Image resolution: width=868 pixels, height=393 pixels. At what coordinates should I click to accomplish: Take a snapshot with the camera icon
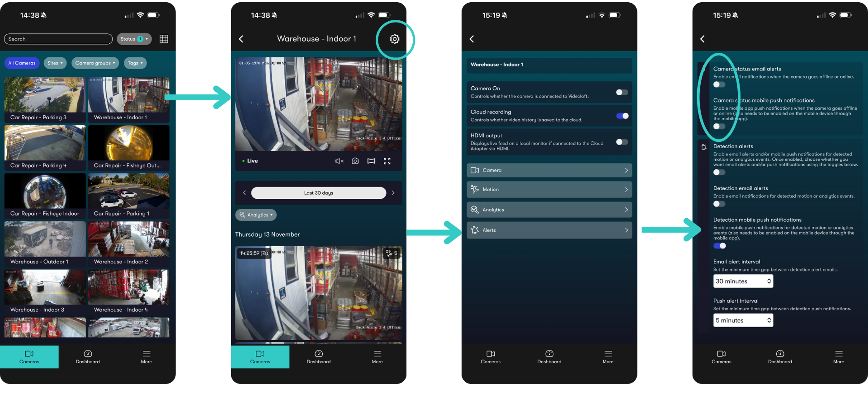click(x=355, y=161)
